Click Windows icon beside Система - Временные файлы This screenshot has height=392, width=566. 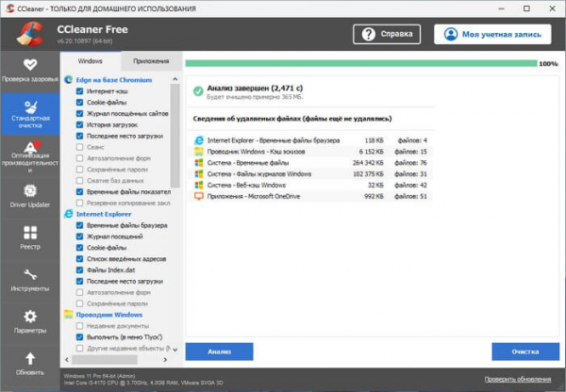(x=199, y=163)
